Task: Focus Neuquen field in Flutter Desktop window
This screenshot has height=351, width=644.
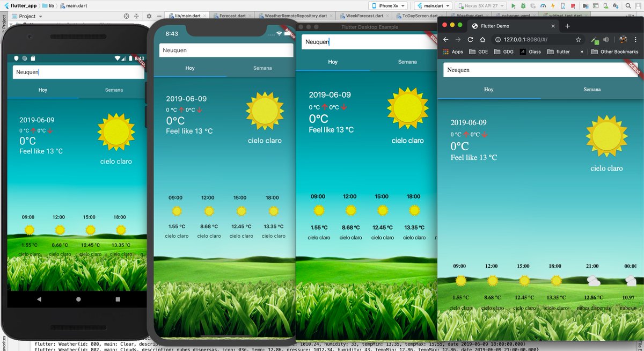Action: (369, 41)
